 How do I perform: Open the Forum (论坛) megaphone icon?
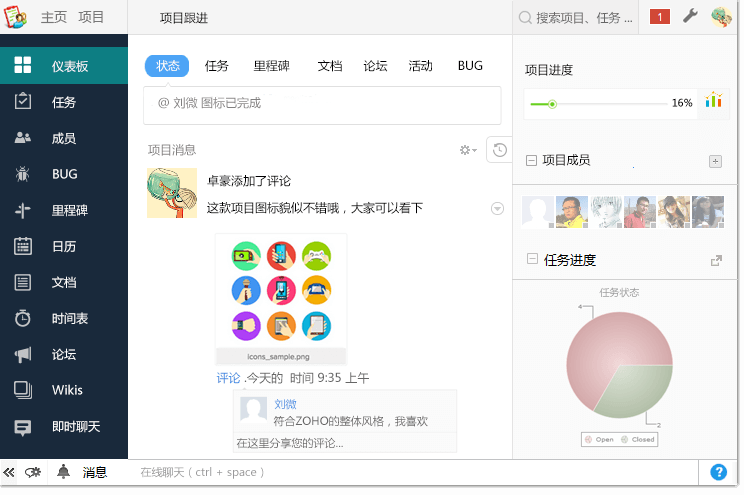coord(23,354)
